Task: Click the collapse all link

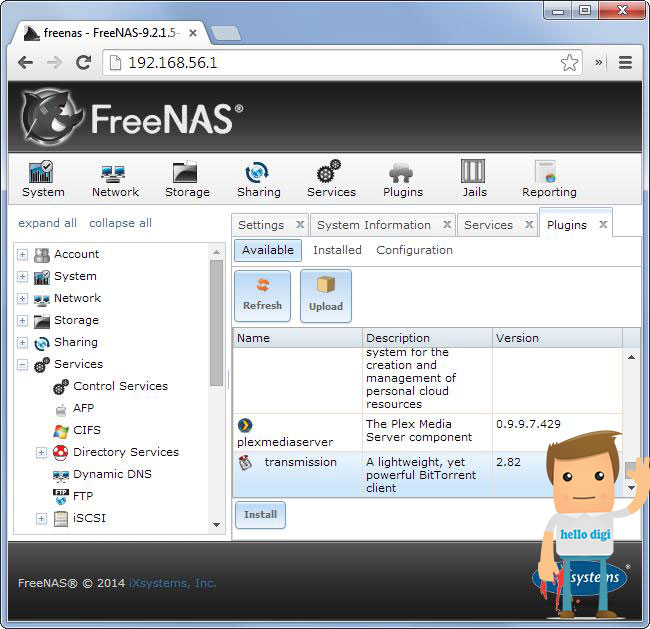Action: coord(121,223)
